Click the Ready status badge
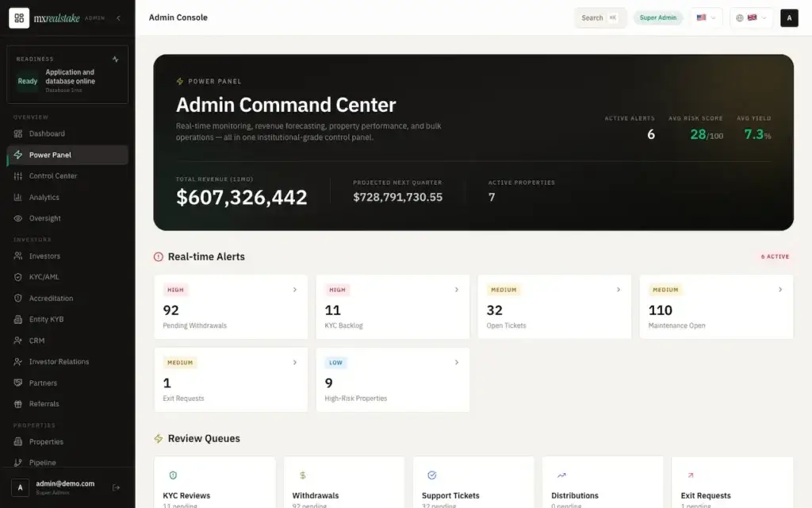The width and height of the screenshot is (812, 508). coord(28,82)
